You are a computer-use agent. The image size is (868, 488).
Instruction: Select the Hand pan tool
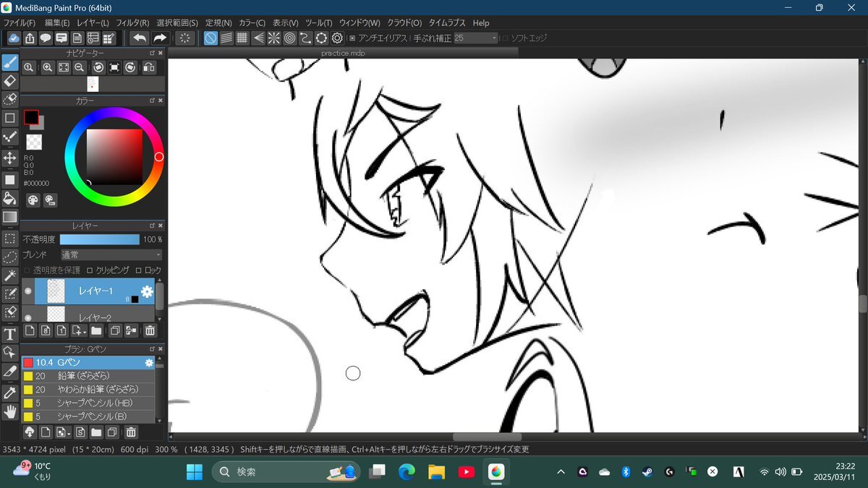click(10, 412)
